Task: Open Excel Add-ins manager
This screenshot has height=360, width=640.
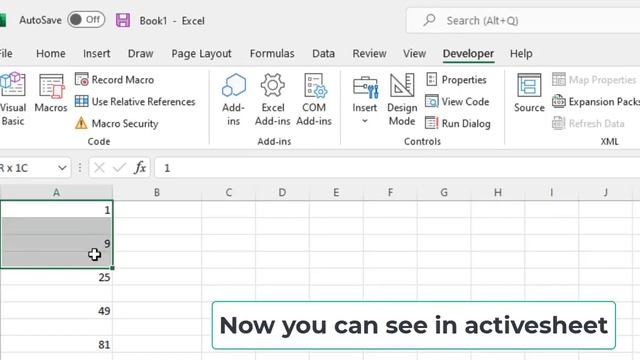Action: click(273, 99)
